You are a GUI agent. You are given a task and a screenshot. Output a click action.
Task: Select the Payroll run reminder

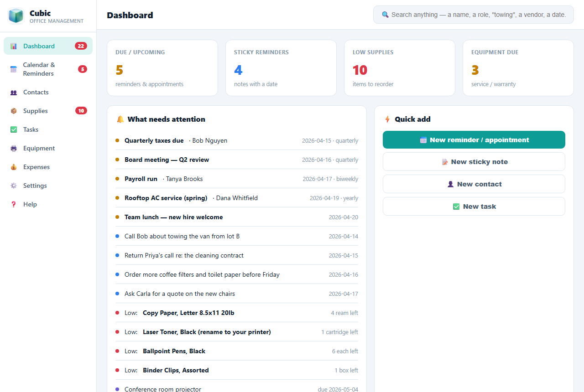point(237,179)
